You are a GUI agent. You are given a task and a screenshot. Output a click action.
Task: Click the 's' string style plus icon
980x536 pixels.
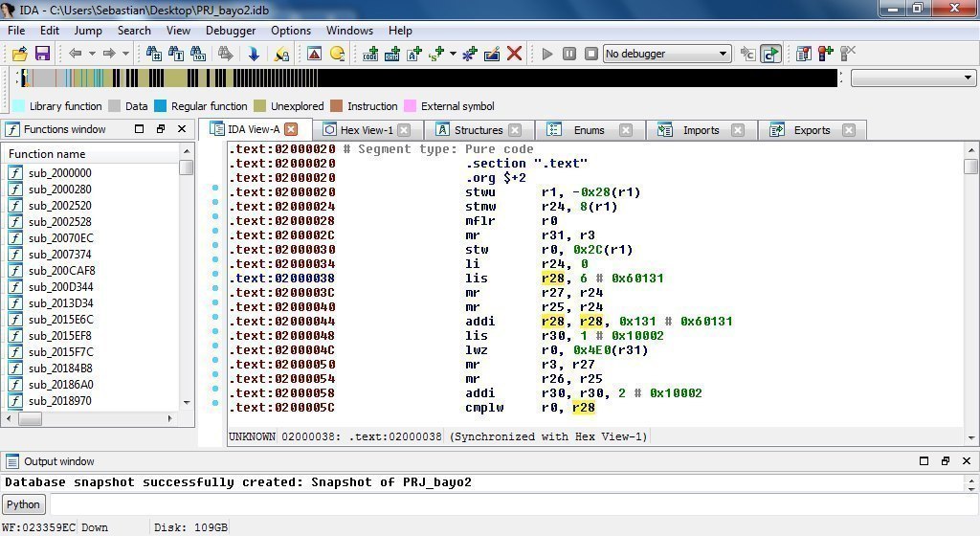[436, 54]
